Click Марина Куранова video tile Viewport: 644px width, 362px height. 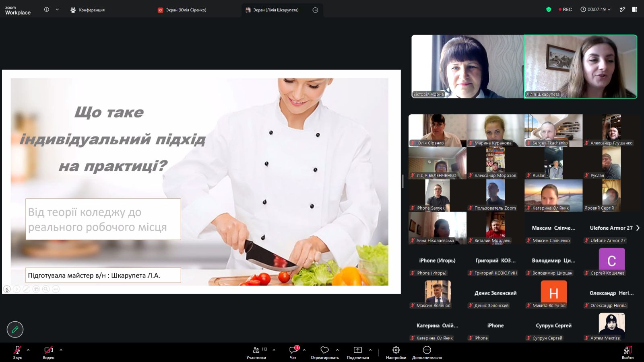point(495,130)
